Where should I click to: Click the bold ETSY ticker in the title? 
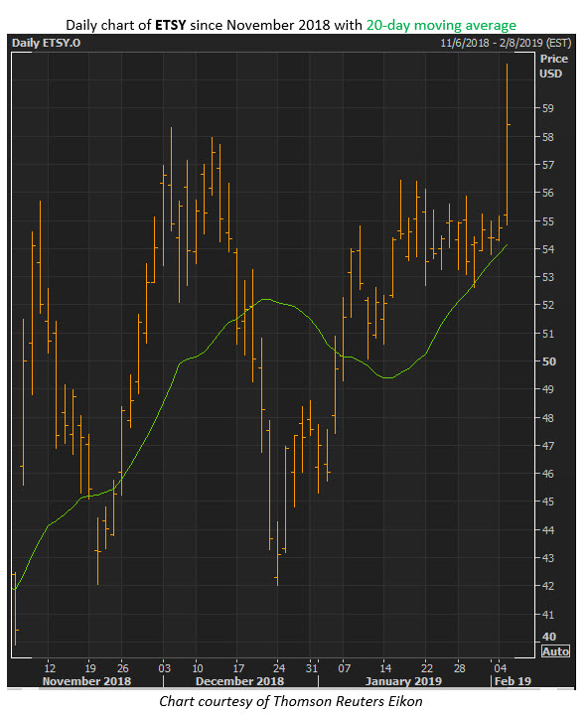pyautogui.click(x=171, y=25)
